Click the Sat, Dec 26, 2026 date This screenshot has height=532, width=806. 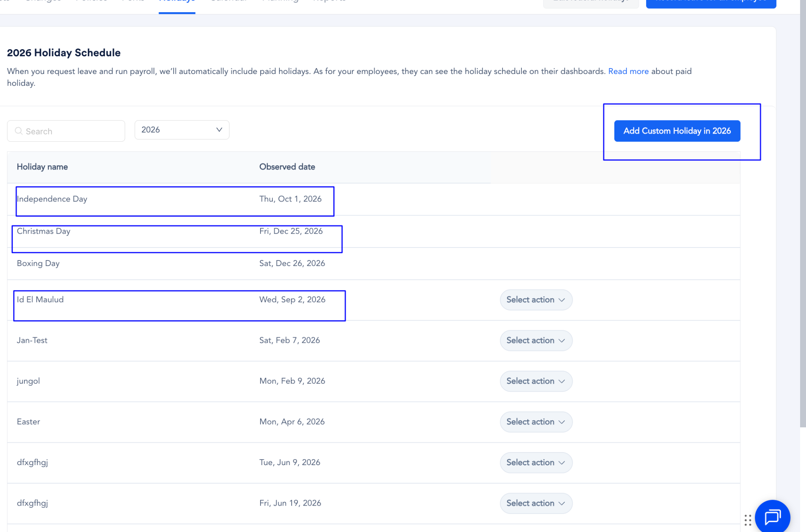292,264
